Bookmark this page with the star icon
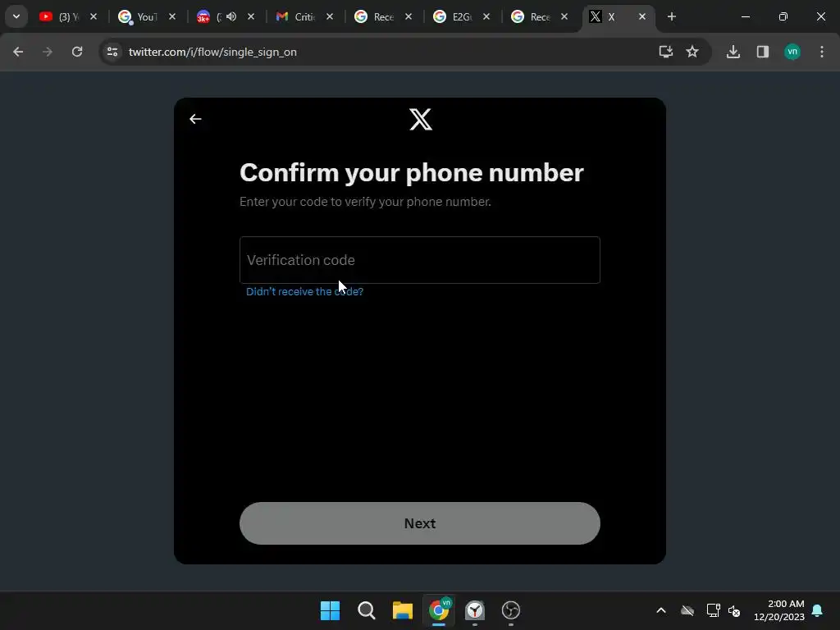 point(692,52)
